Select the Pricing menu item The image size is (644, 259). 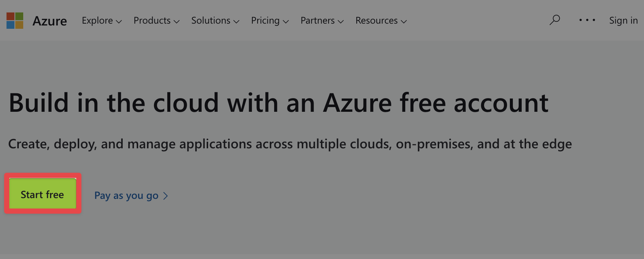265,21
